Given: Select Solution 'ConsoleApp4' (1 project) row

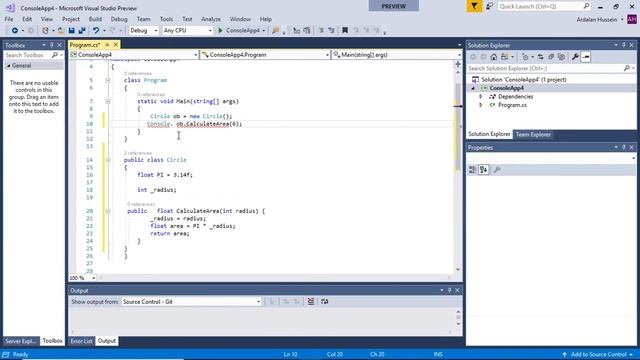Looking at the screenshot, I should 524,80.
